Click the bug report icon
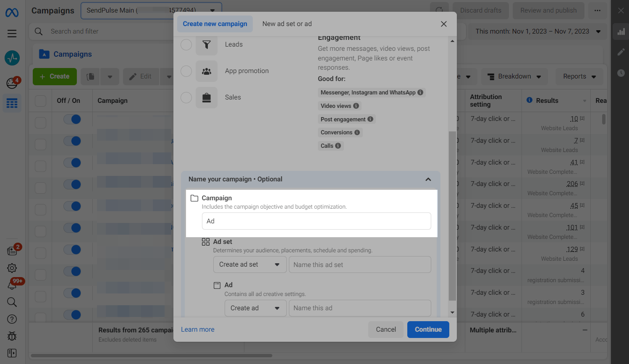629x364 pixels. 12,336
